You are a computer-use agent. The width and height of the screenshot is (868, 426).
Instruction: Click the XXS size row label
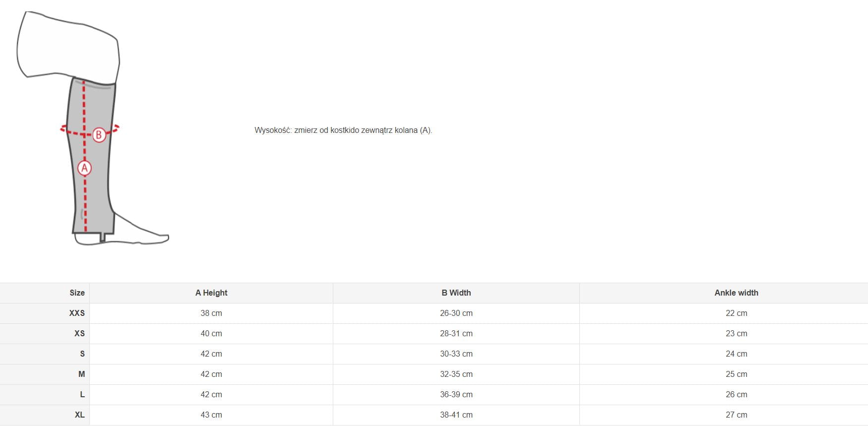[77, 313]
